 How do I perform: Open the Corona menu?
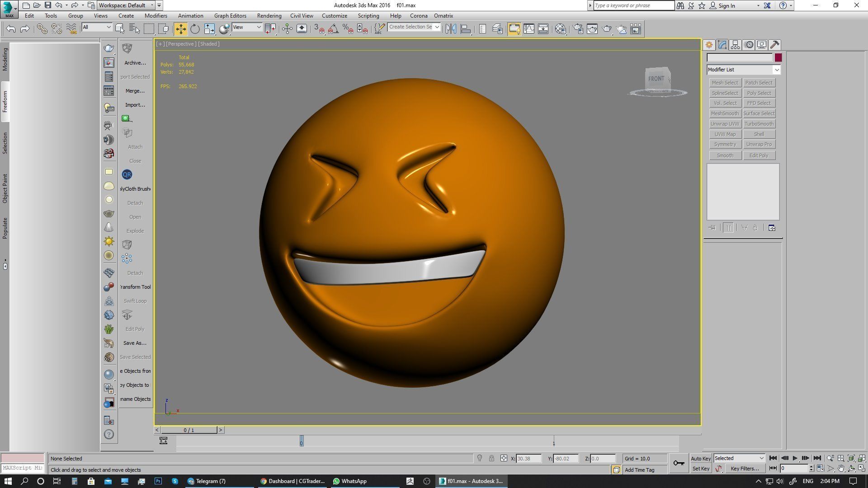coord(419,15)
